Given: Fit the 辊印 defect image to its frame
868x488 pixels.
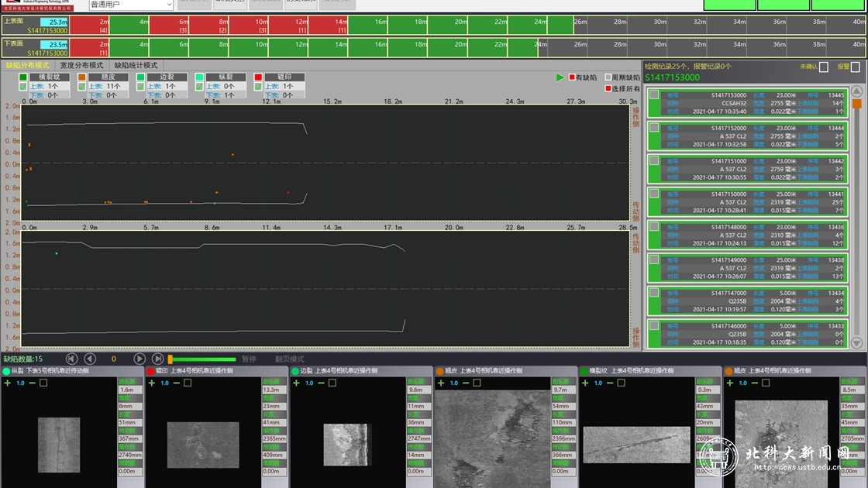Looking at the screenshot, I should coord(188,383).
